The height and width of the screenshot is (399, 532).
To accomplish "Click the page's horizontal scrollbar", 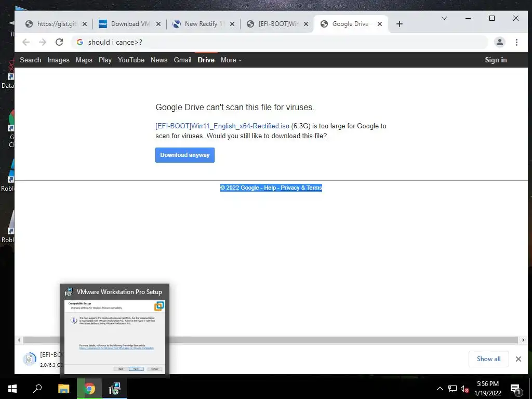I will click(270, 340).
